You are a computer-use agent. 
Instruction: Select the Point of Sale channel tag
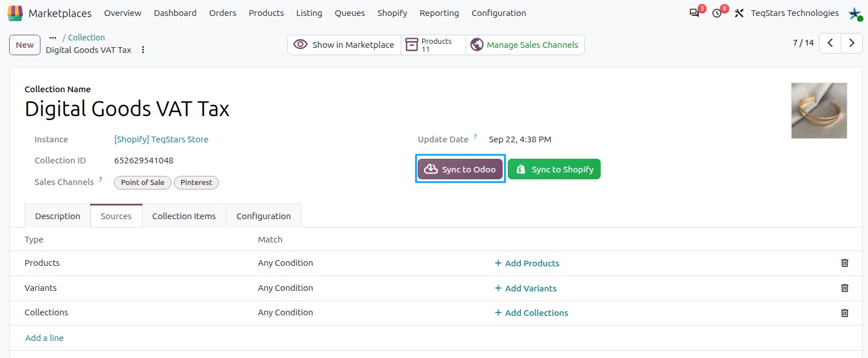click(x=142, y=183)
